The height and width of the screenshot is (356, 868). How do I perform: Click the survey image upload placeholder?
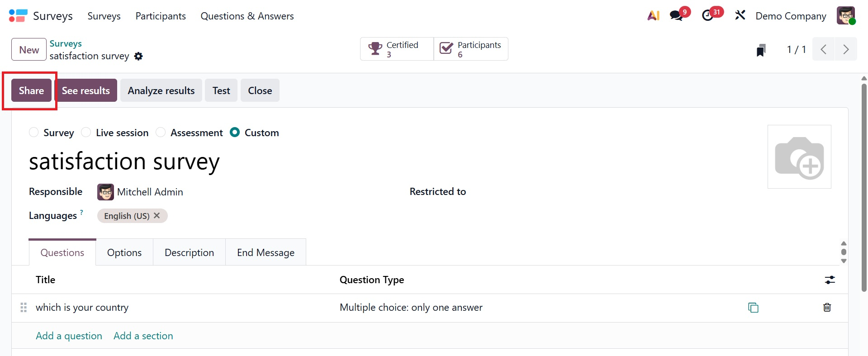click(799, 157)
